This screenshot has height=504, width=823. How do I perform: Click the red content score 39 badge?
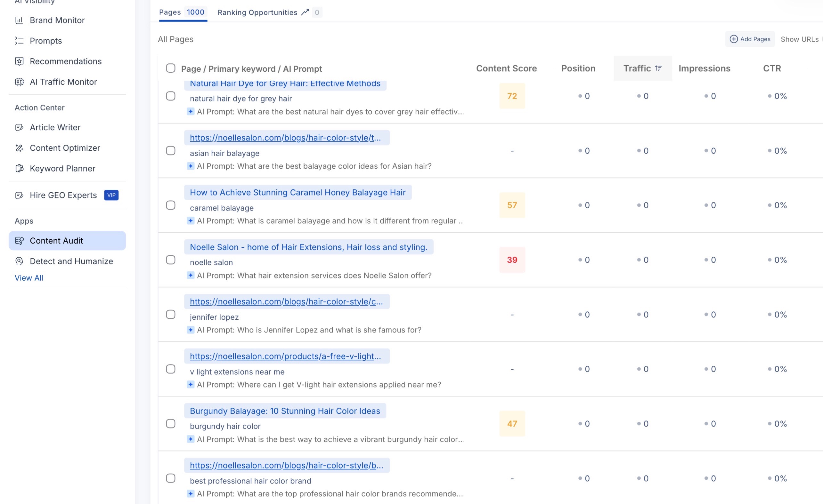512,260
